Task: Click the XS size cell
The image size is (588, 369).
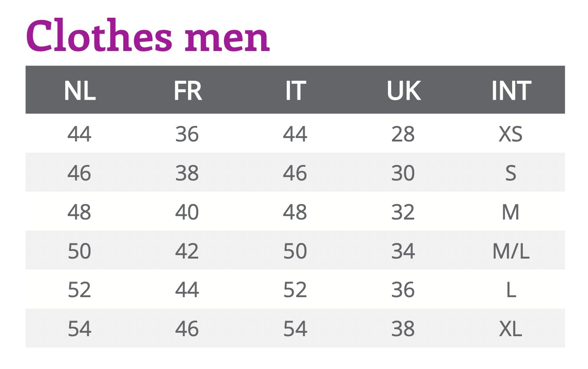Action: (511, 134)
